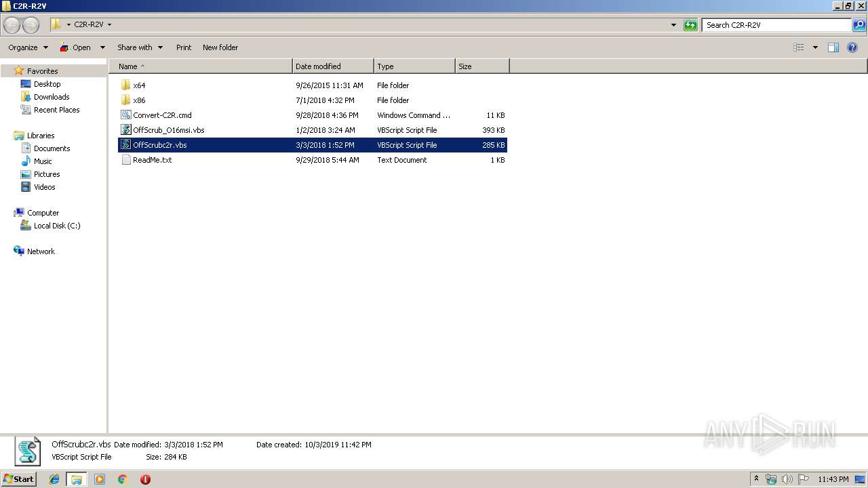The image size is (868, 488).
Task: Expand the arrow after C2R-R2V in breadcrumb
Action: (109, 25)
